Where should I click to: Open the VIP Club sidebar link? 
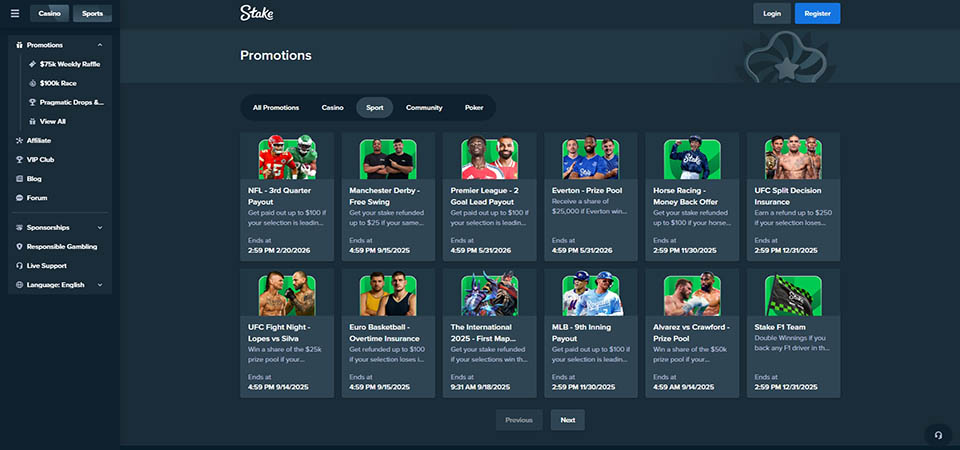tap(40, 160)
